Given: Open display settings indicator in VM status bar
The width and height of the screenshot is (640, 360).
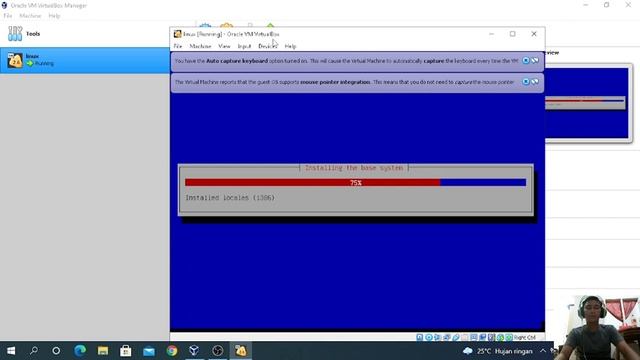Looking at the screenshot, I should click(x=473, y=337).
